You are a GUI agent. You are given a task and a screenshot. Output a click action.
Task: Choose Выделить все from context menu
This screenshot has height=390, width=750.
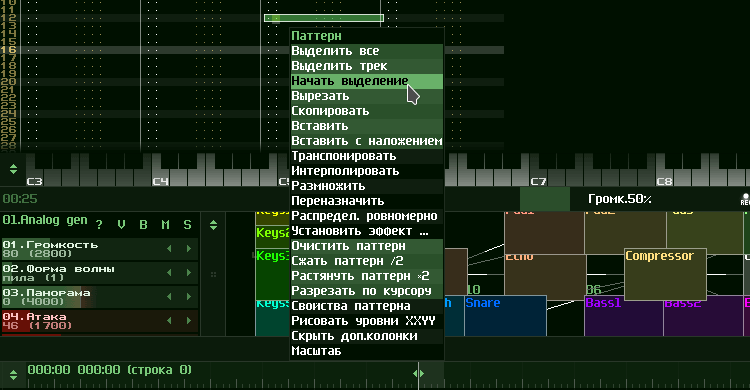[x=367, y=51]
